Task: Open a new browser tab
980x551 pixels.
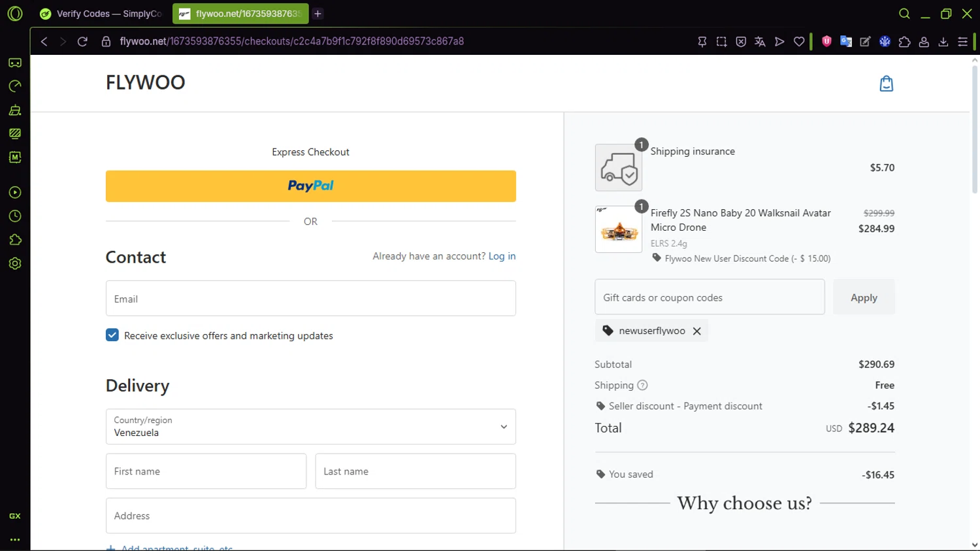Action: pos(318,14)
